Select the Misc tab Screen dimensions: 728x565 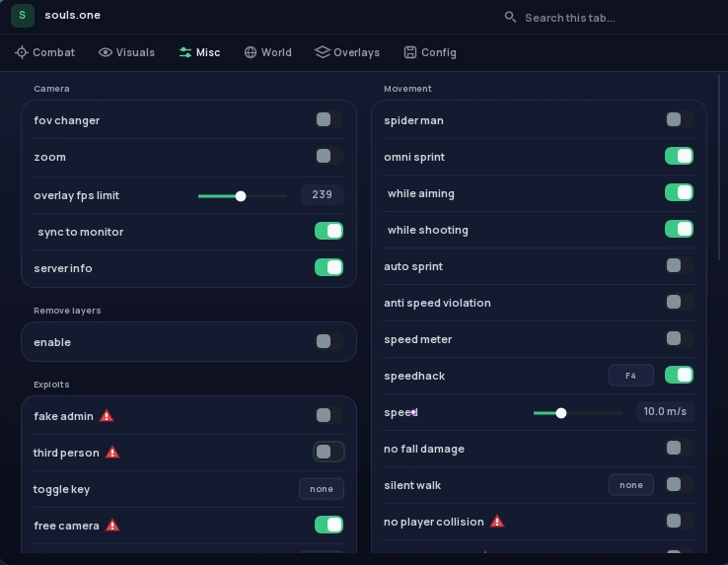[x=199, y=52]
